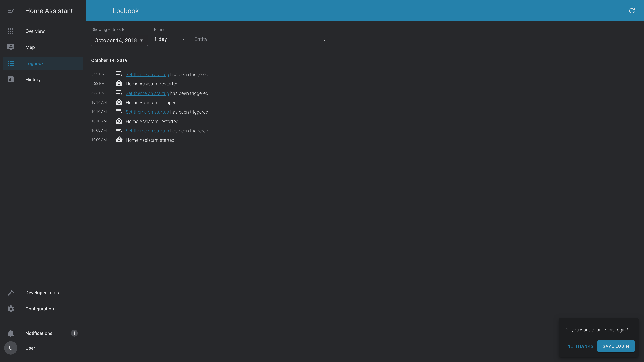Click the Developer Tools hammer icon
The width and height of the screenshot is (644, 362).
(11, 293)
